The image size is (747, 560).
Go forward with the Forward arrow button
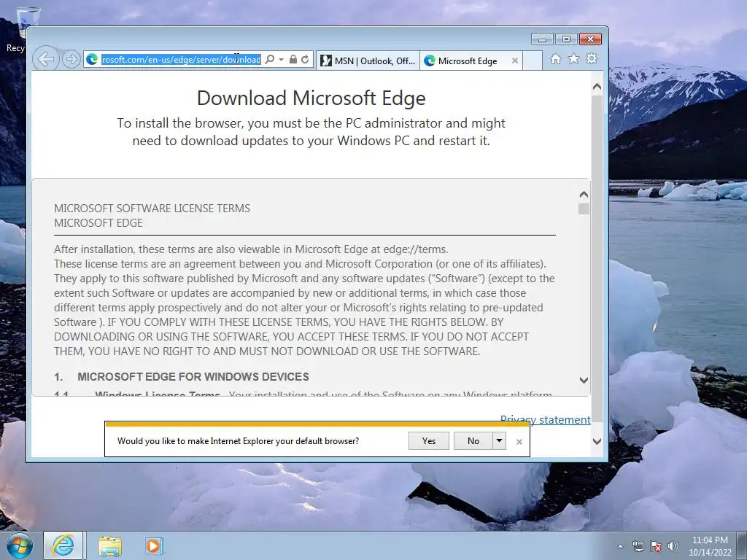click(x=71, y=60)
